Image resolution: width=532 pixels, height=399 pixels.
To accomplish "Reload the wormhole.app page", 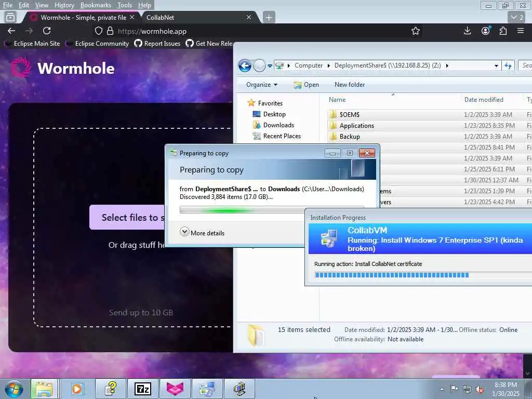I will tap(47, 31).
